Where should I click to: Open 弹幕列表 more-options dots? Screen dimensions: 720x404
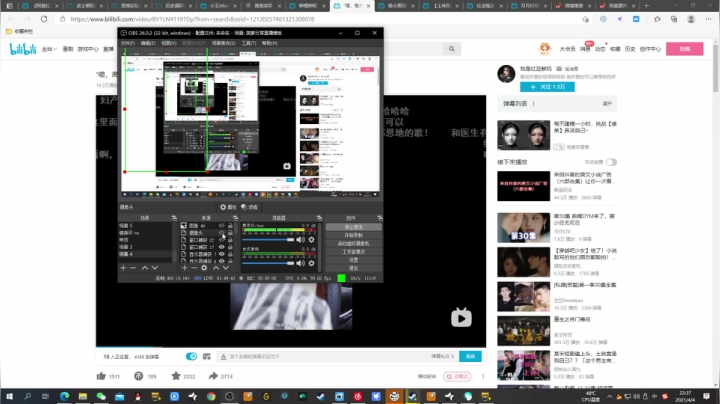tap(534, 104)
